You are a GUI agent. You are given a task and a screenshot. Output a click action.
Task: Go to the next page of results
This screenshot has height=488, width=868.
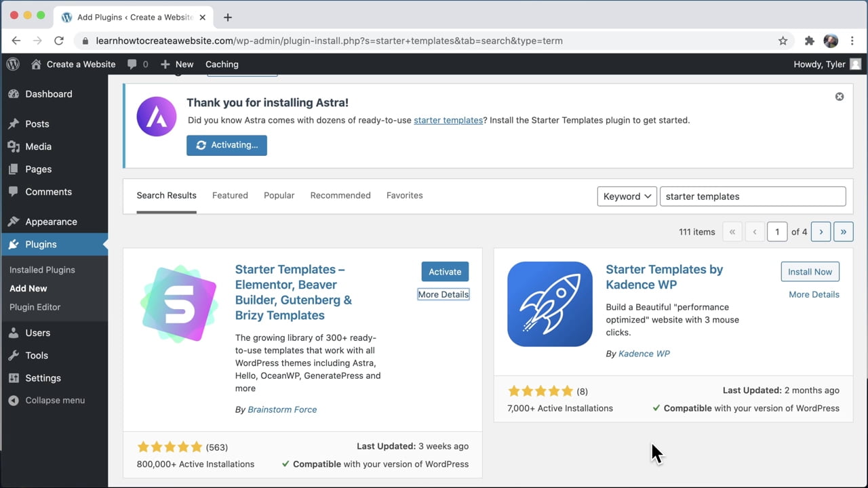point(821,232)
